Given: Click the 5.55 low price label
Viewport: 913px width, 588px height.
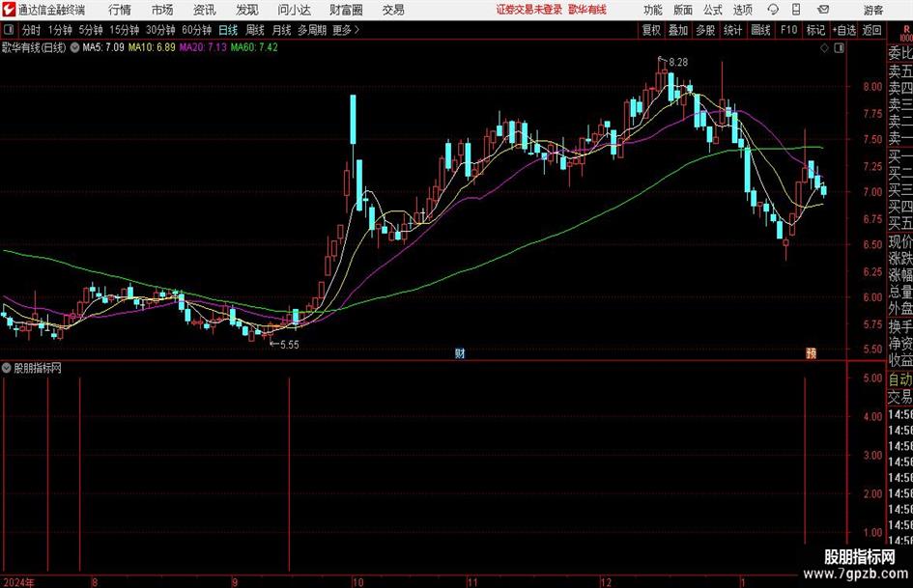Looking at the screenshot, I should pos(290,345).
